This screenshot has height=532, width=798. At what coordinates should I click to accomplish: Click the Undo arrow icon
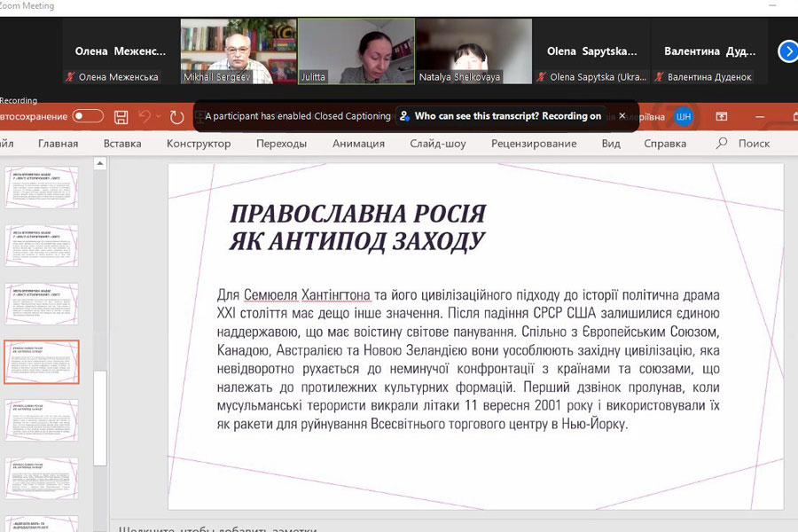click(145, 116)
